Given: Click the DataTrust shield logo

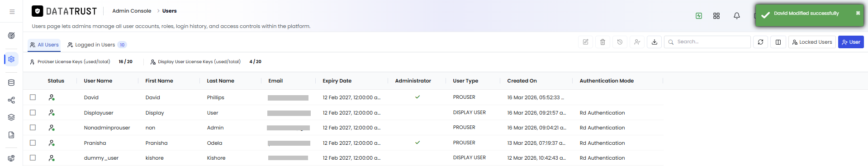Looking at the screenshot, I should pyautogui.click(x=38, y=11).
